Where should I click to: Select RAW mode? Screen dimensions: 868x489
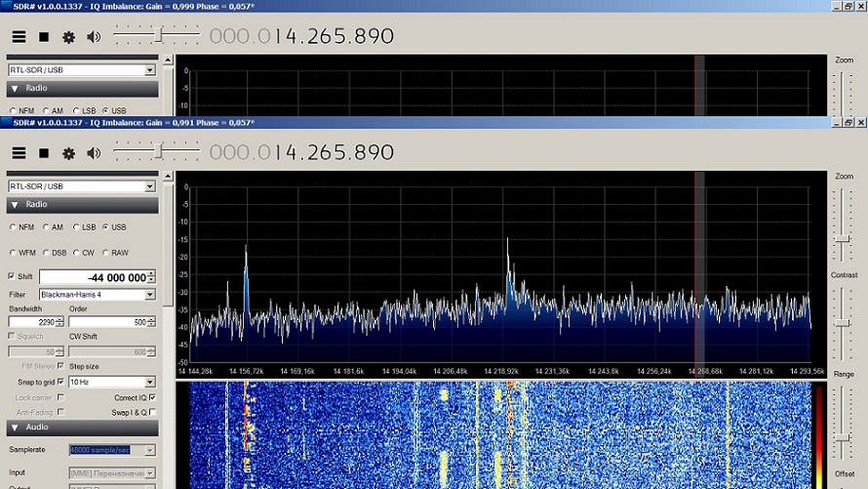click(105, 253)
